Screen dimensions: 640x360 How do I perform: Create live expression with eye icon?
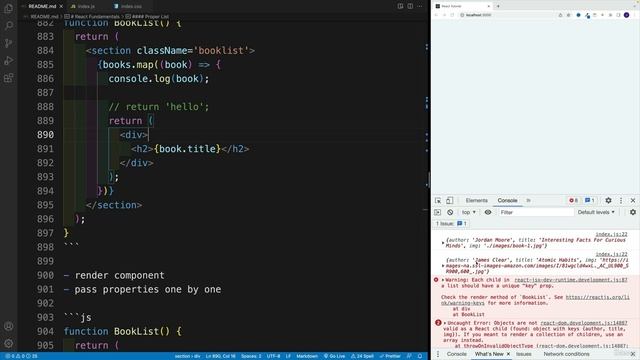click(488, 212)
